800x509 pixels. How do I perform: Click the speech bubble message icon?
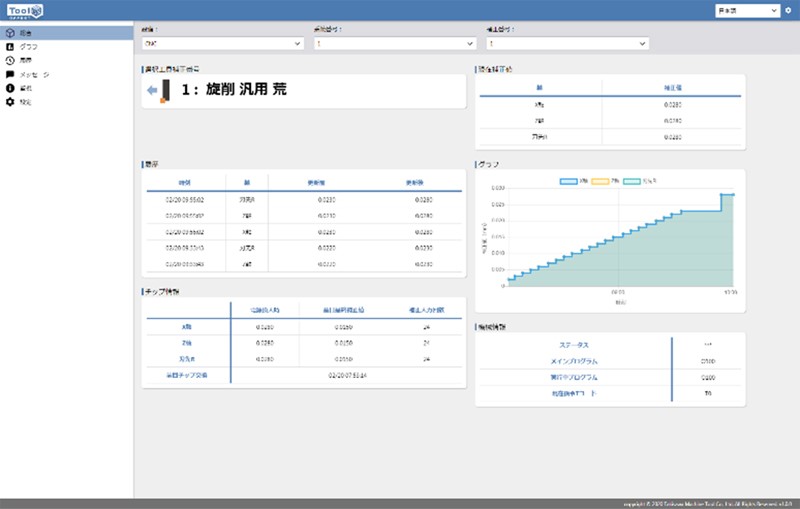(x=10, y=74)
